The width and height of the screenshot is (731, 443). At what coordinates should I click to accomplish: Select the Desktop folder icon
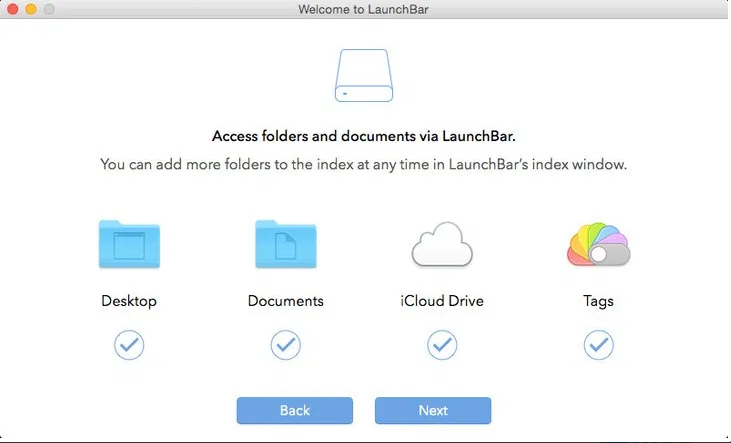pyautogui.click(x=129, y=245)
